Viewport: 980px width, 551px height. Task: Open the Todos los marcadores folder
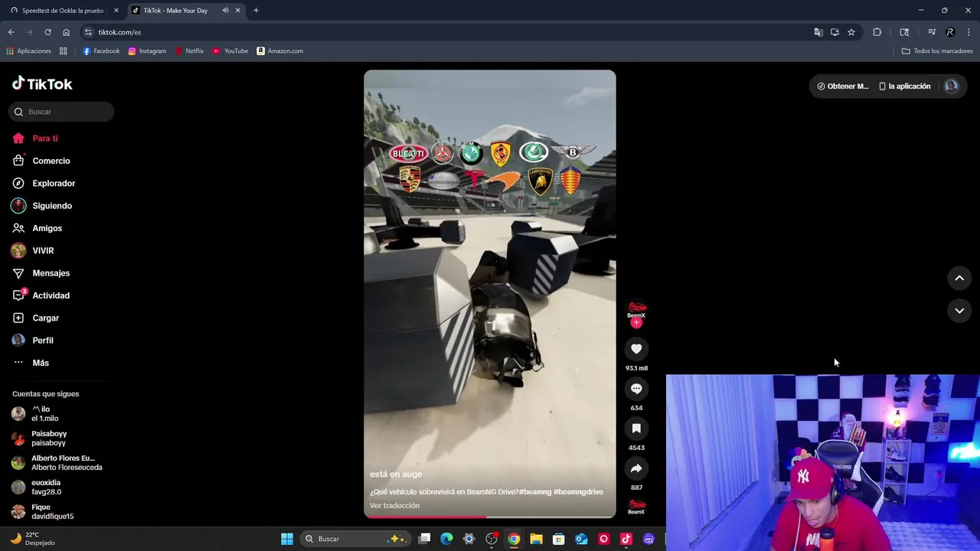point(937,51)
